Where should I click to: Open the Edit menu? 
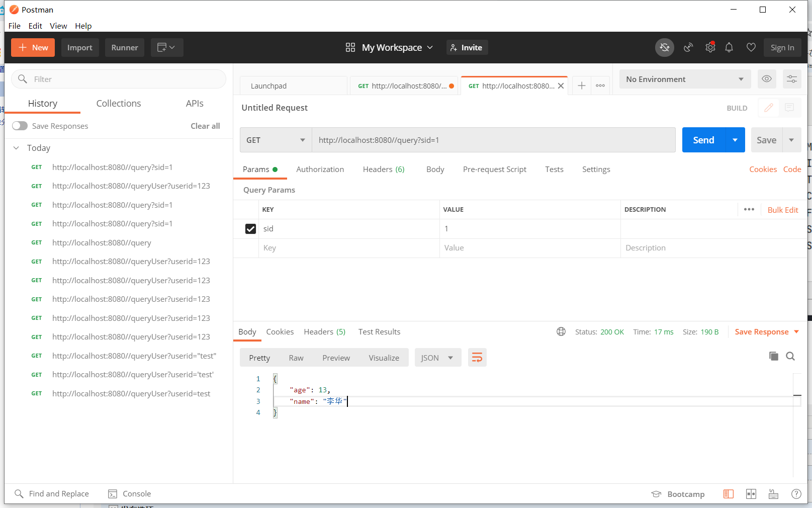coord(35,26)
